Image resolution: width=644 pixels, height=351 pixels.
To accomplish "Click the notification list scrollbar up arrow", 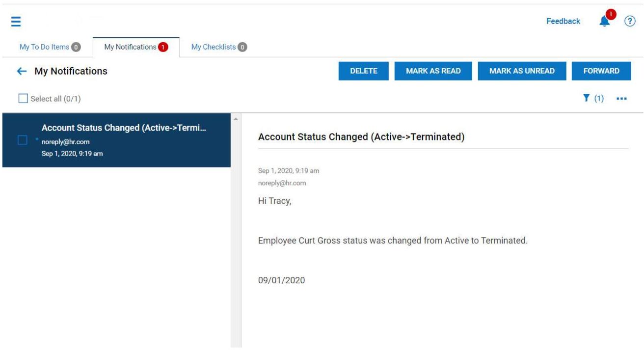I will (236, 119).
